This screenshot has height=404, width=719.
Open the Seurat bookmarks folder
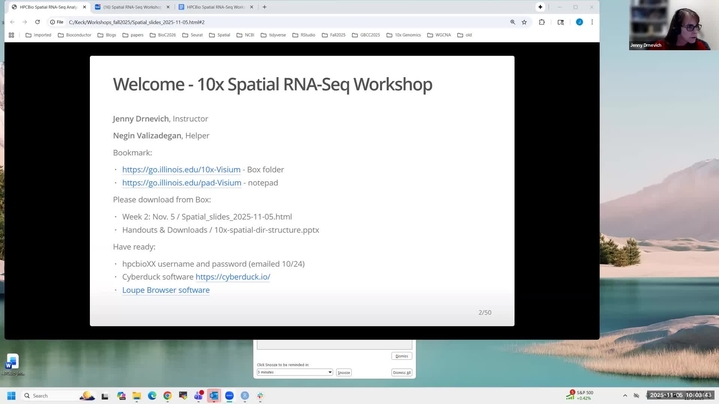coord(193,35)
